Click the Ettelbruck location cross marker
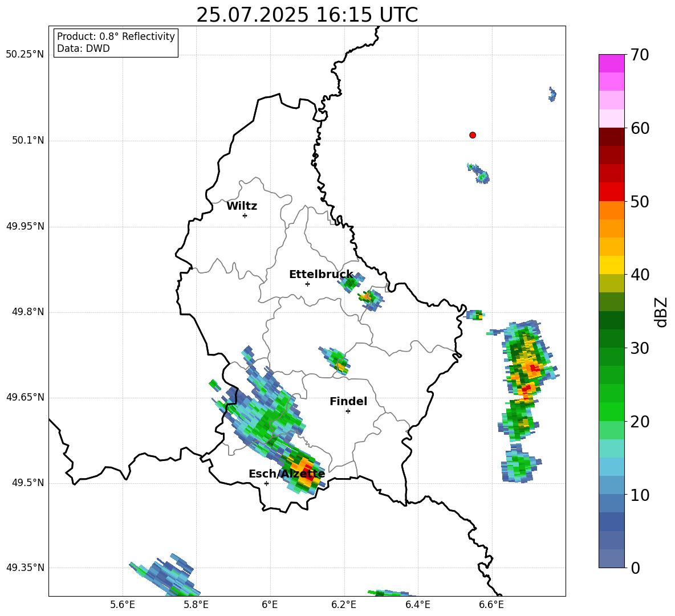Screen dimensions: 675x616 pos(307,284)
